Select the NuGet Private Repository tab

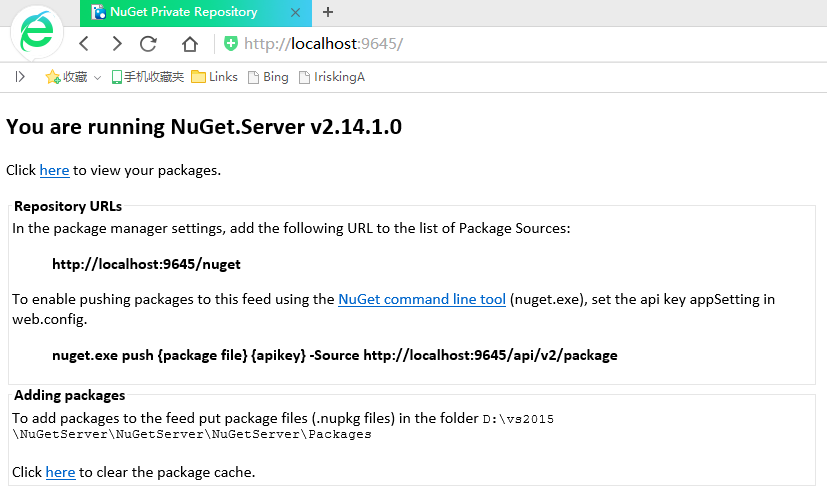pos(183,12)
